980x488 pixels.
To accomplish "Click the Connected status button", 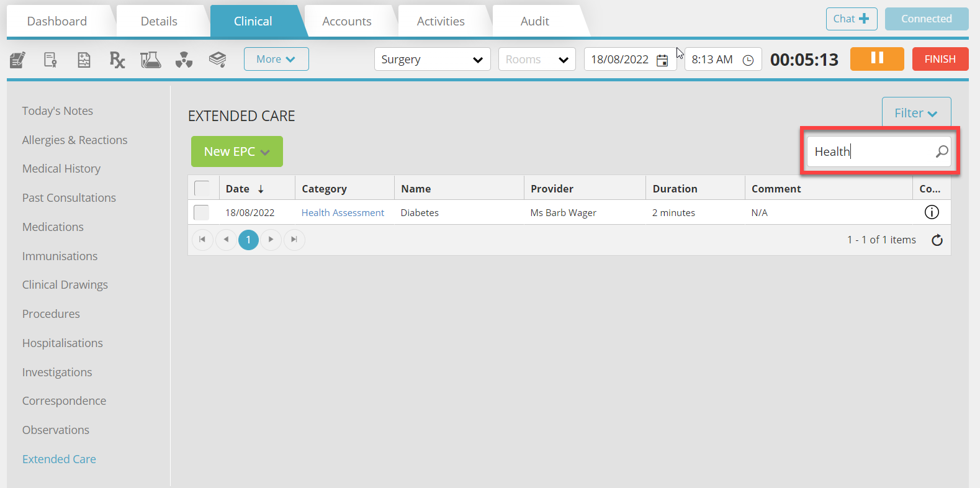I will click(x=927, y=19).
